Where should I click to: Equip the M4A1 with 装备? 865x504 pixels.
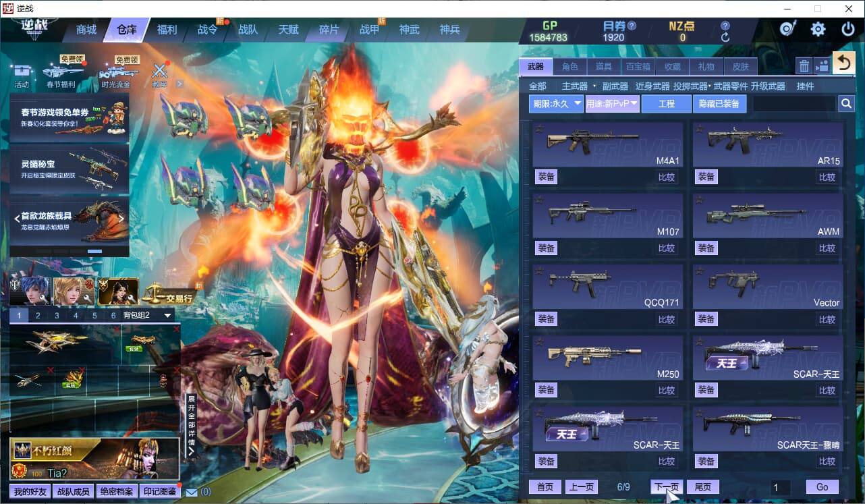pos(546,177)
